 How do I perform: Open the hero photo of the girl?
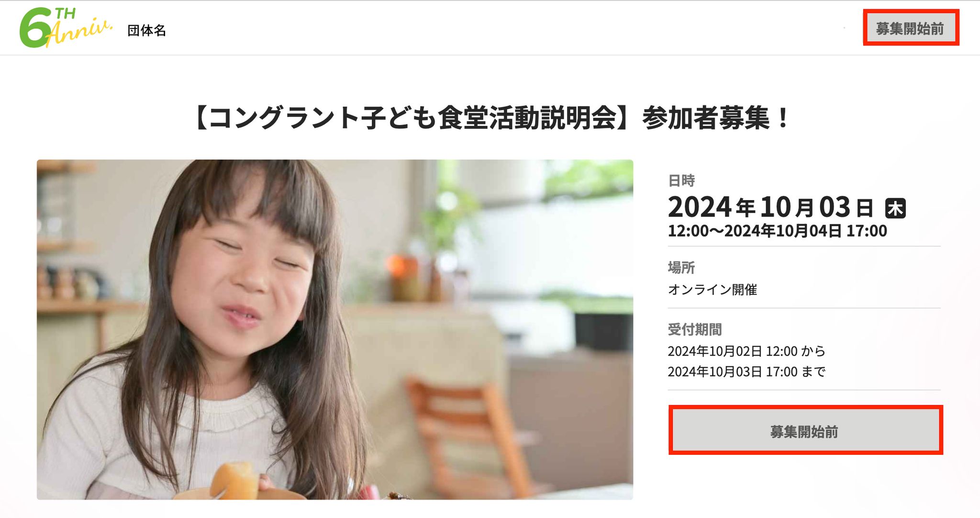335,329
